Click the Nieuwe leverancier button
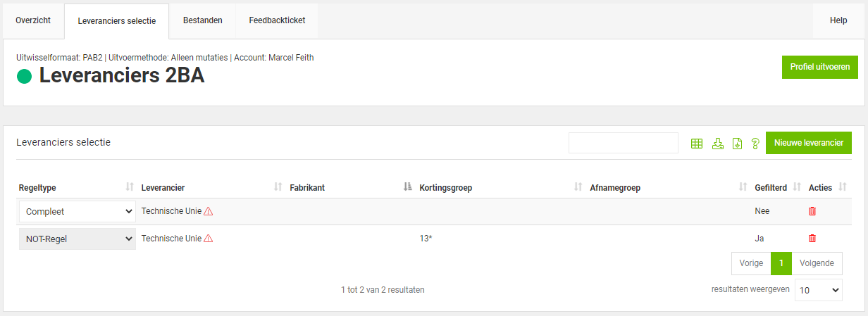868x316 pixels. 808,143
